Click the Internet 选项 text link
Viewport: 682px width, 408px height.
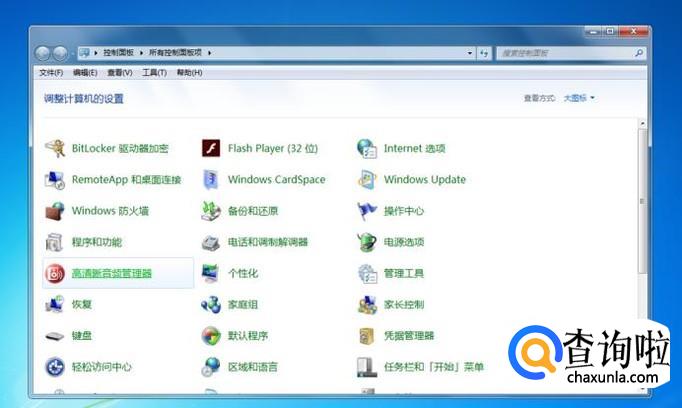pyautogui.click(x=415, y=148)
